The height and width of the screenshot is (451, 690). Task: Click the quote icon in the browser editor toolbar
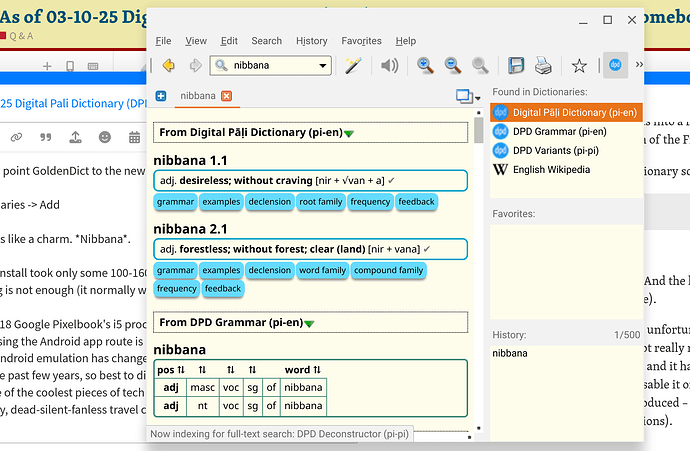(46, 137)
